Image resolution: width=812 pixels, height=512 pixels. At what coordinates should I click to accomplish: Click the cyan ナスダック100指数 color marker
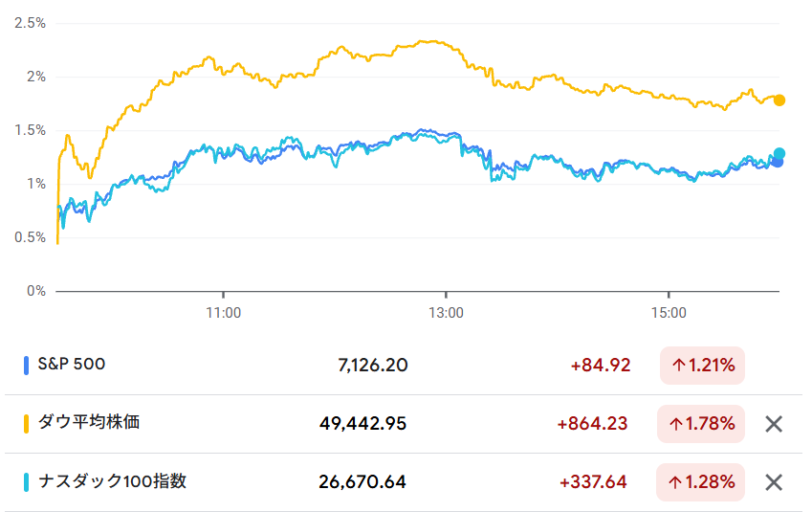tap(27, 481)
